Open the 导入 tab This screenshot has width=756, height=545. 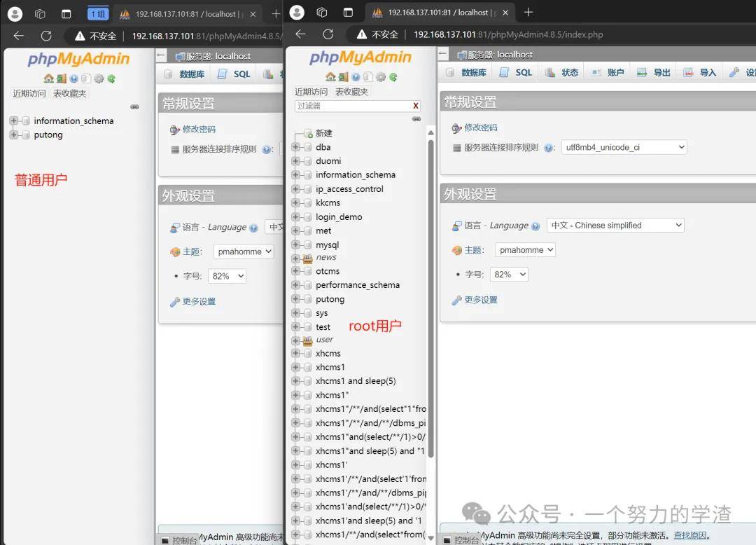coord(700,72)
